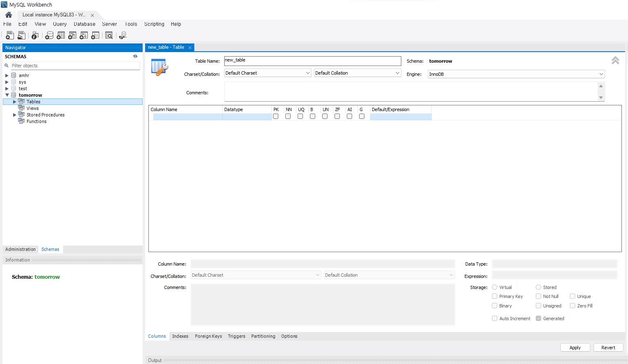
Task: Enable the Not Null checkbox
Action: (539, 296)
